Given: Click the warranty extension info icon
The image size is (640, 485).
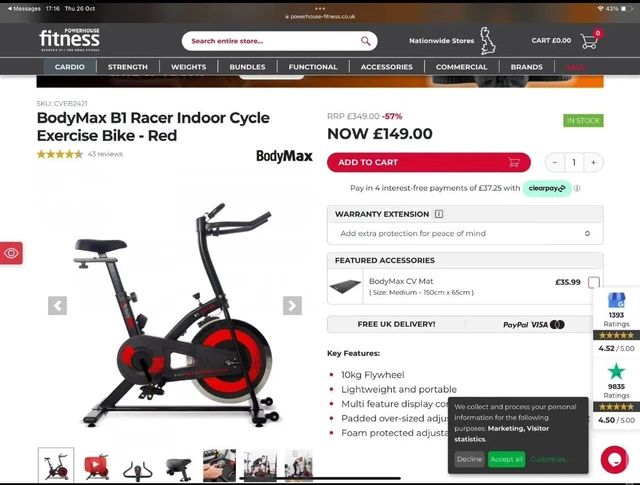Looking at the screenshot, I should 439,214.
